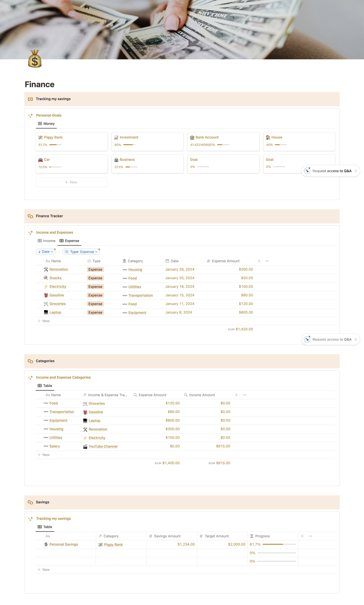Click plus icon in Categories table header
The image size is (364, 605).
click(236, 395)
